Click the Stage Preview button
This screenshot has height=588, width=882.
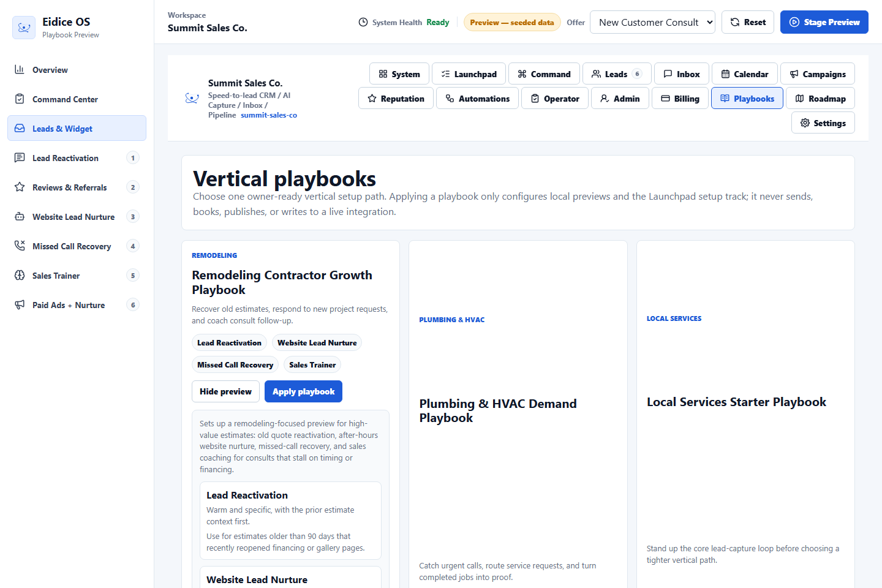(x=824, y=22)
